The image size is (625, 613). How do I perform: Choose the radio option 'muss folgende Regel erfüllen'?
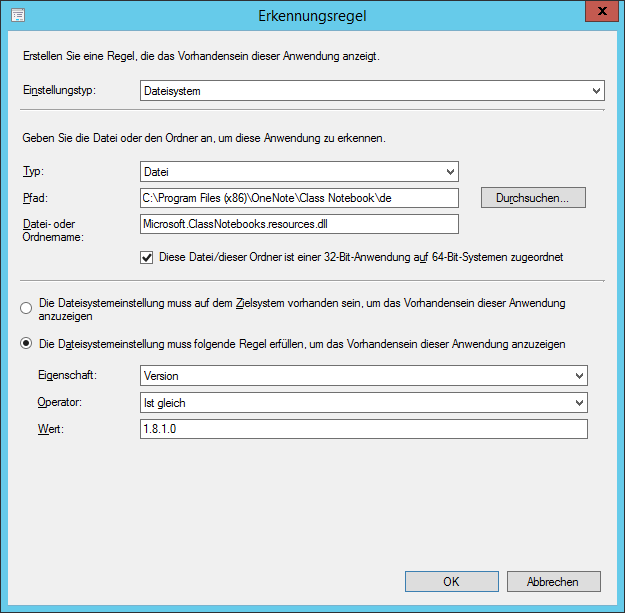27,344
